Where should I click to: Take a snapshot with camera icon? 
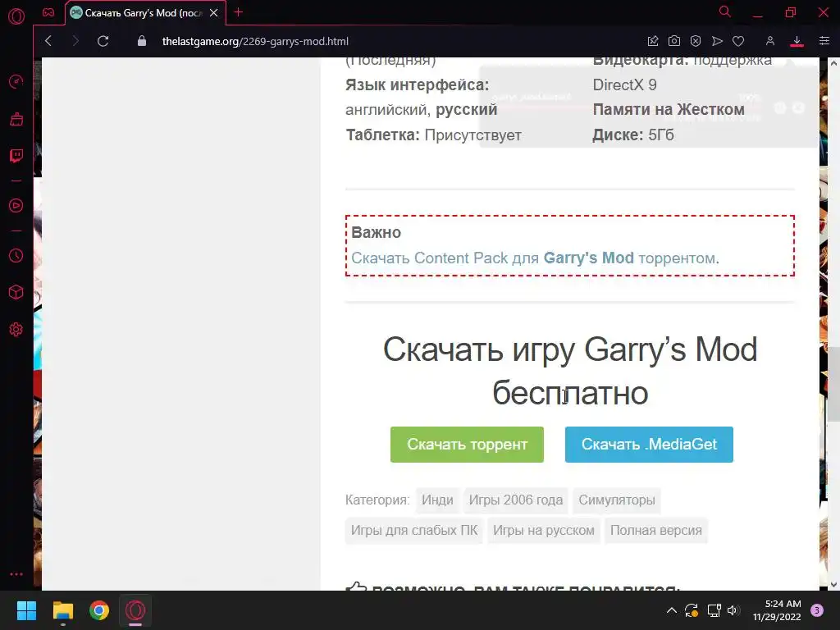[x=674, y=41]
